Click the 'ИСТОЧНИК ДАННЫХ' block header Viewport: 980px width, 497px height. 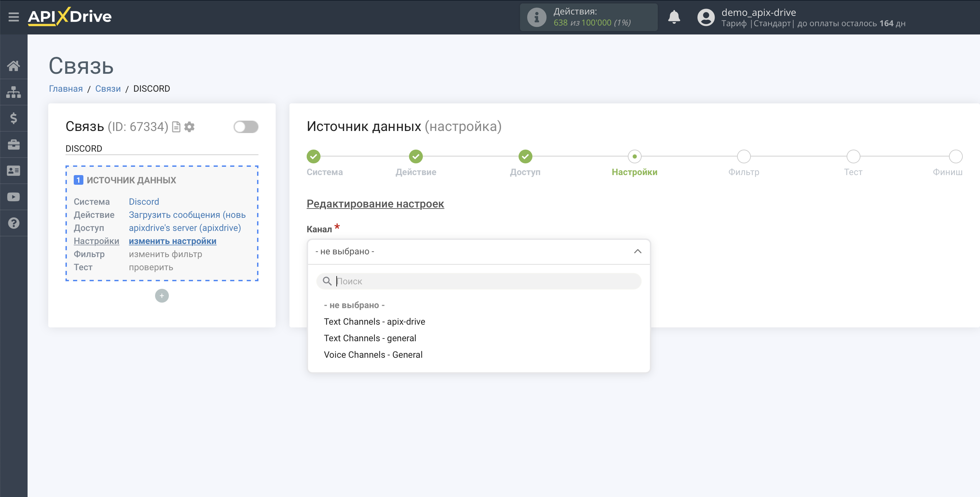tap(131, 180)
